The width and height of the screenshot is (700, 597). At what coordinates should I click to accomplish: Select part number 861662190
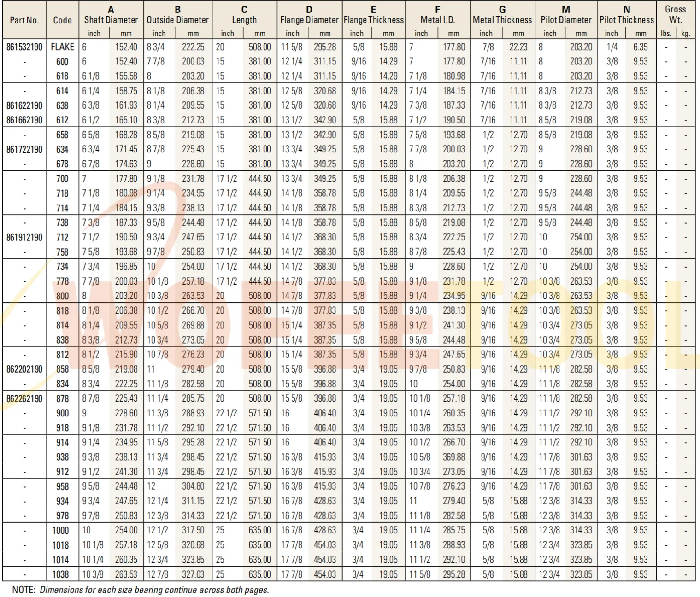tap(24, 120)
